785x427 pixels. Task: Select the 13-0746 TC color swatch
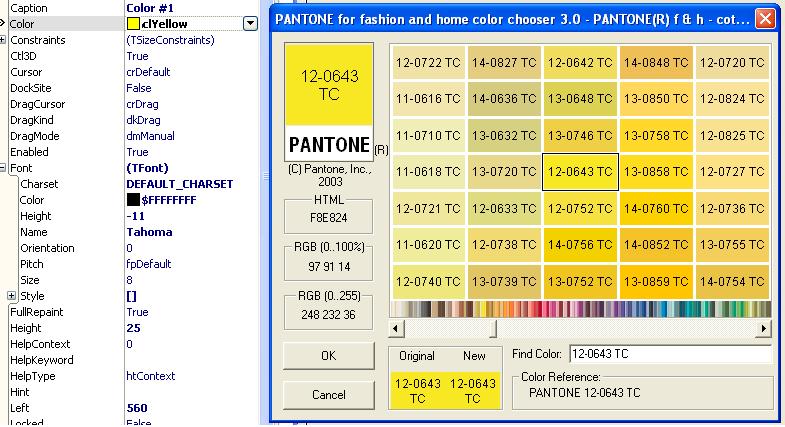click(580, 135)
